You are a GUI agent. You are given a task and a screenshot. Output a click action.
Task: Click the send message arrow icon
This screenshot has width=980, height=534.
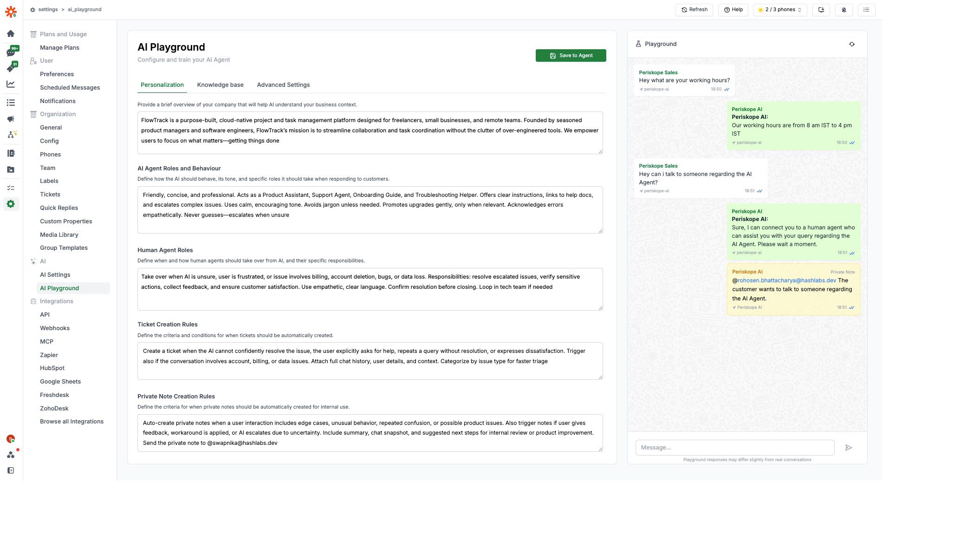(x=848, y=448)
